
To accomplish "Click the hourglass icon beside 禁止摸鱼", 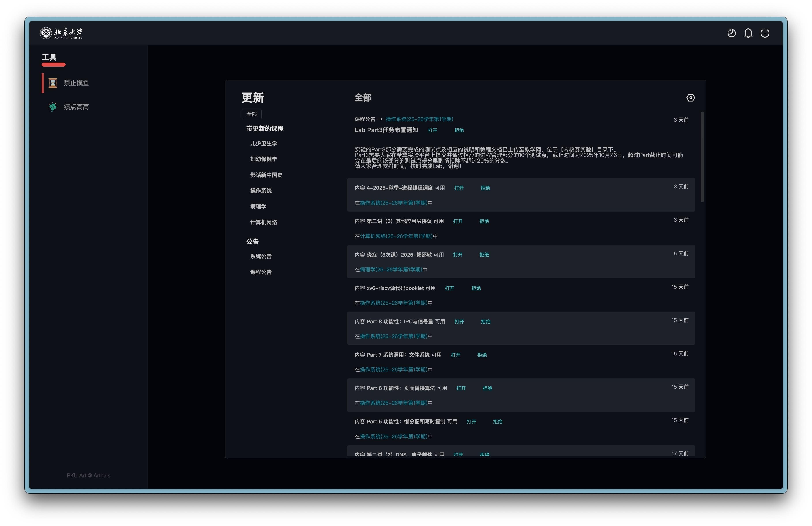I will 53,83.
